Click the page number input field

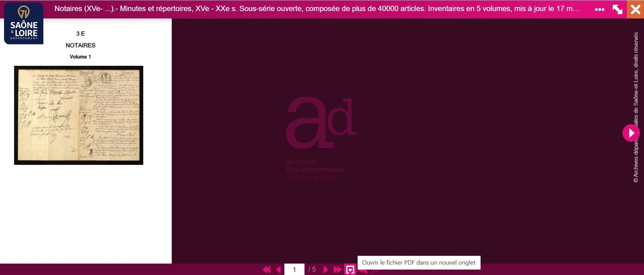294,270
